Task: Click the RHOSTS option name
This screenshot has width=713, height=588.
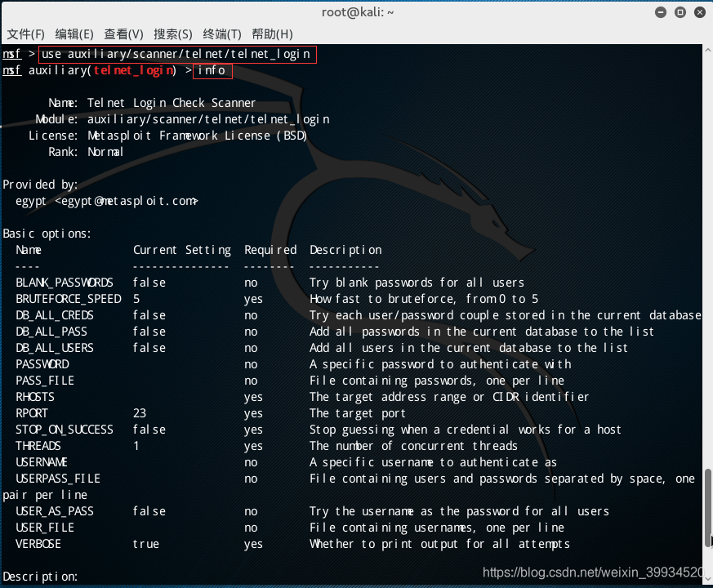Action: (35, 397)
